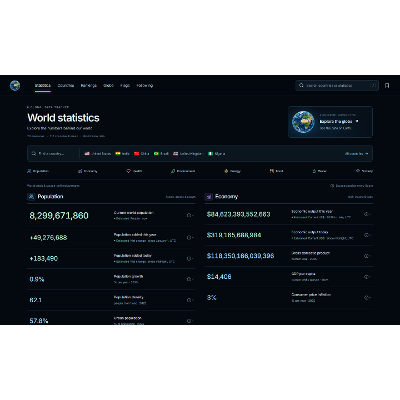Focus the top search countries field
The width and height of the screenshot is (400, 400).
337,86
